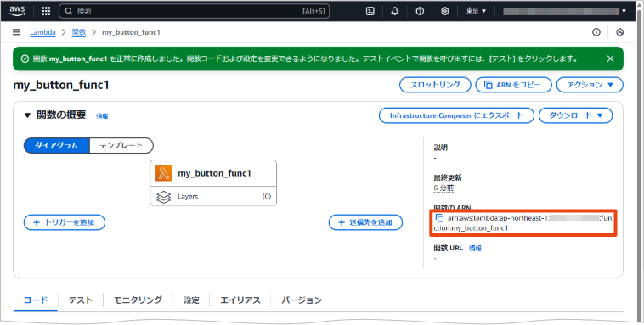Viewport: 644px width, 325px height.
Task: Click the 6 分前 last updated text
Action: coord(443,188)
